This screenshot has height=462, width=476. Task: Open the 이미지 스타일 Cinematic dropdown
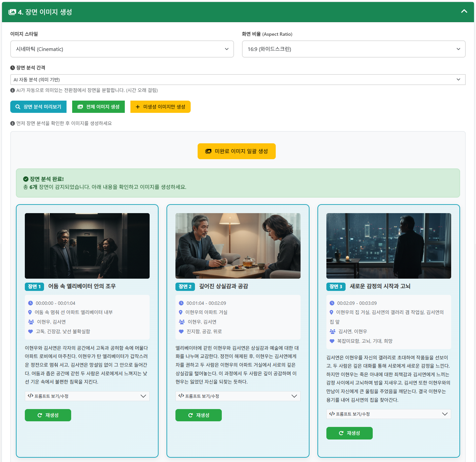click(x=122, y=49)
